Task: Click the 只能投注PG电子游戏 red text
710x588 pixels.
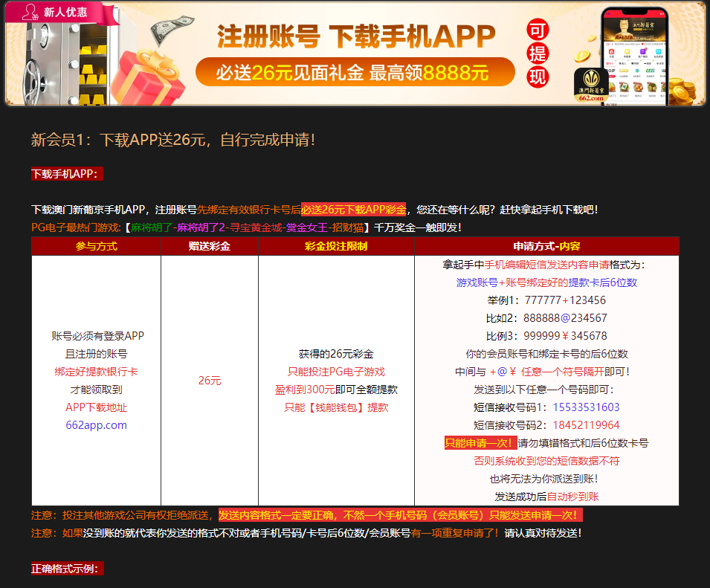Action: click(x=336, y=372)
